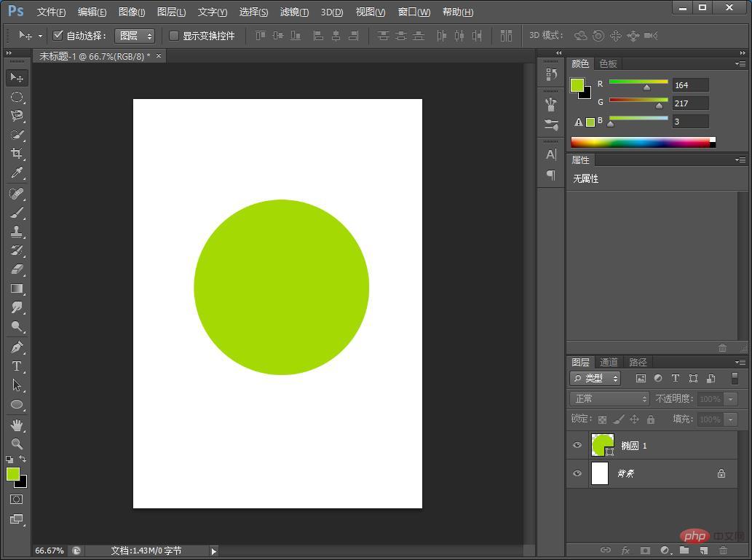Select the Path Selection tool
This screenshot has width=752, height=560.
coord(17,385)
